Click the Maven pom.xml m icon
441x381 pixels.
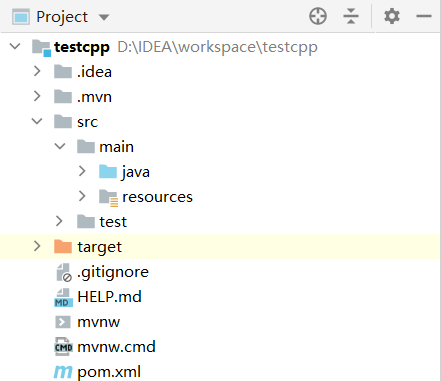(x=63, y=372)
